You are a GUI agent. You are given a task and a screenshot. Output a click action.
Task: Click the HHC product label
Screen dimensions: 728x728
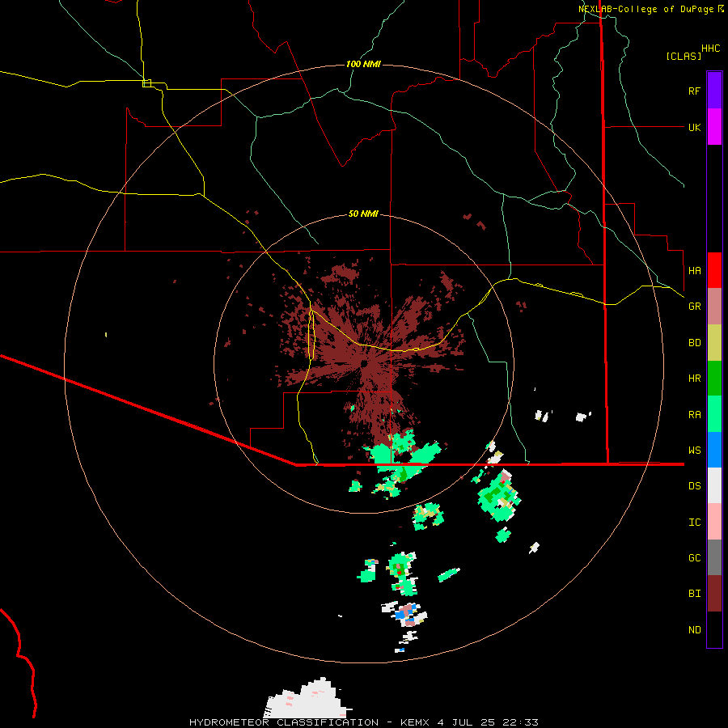coord(711,49)
